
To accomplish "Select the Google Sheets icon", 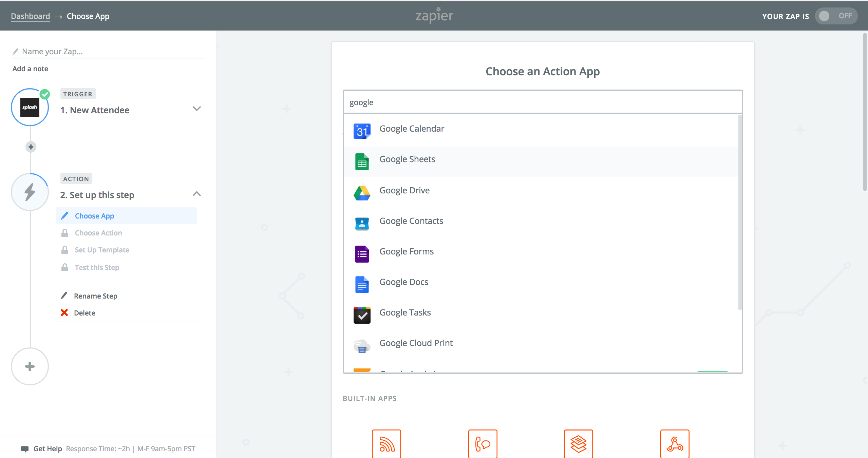I will click(362, 162).
